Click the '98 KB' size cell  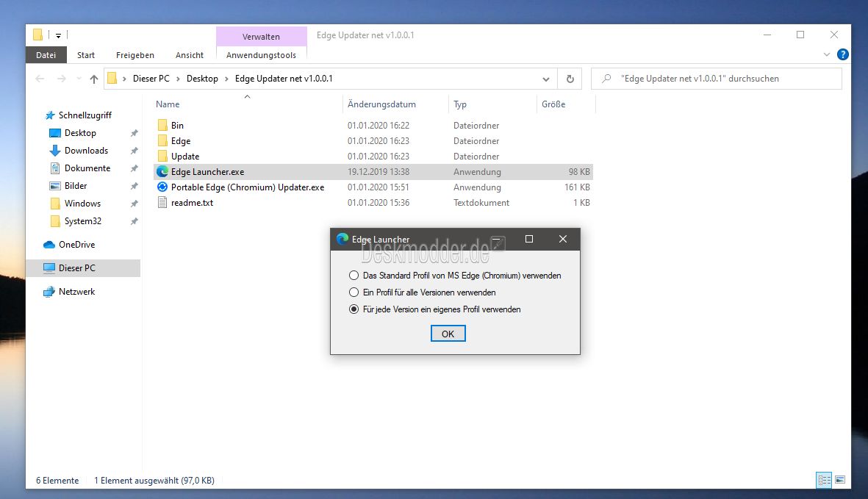[x=579, y=171]
